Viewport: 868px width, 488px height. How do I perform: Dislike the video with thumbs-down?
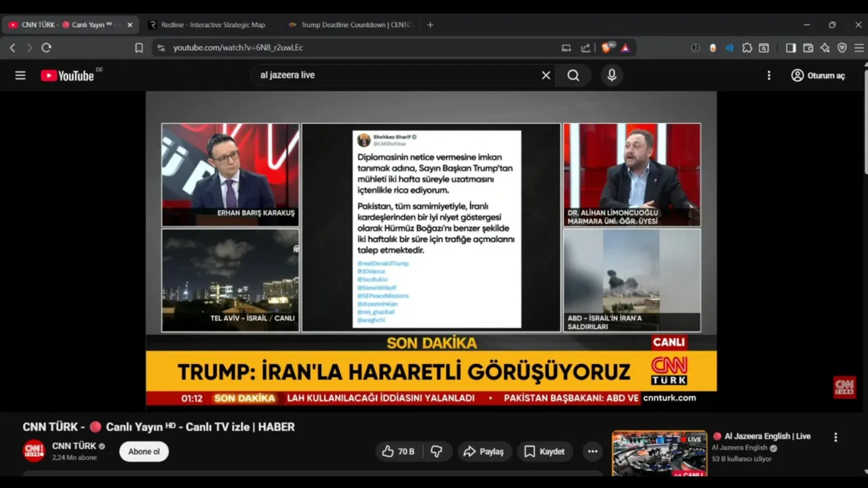pos(437,451)
